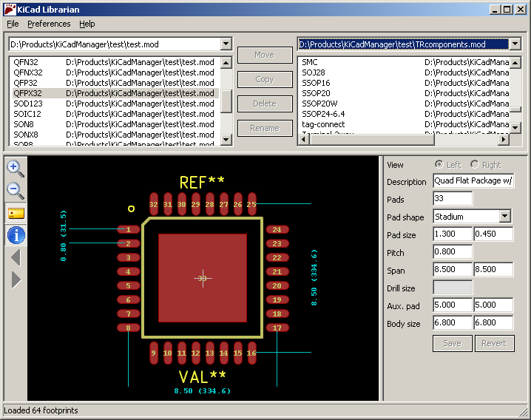Click the left list vertical scrollbar thumb
Image resolution: width=531 pixels, height=420 pixels.
pyautogui.click(x=226, y=101)
